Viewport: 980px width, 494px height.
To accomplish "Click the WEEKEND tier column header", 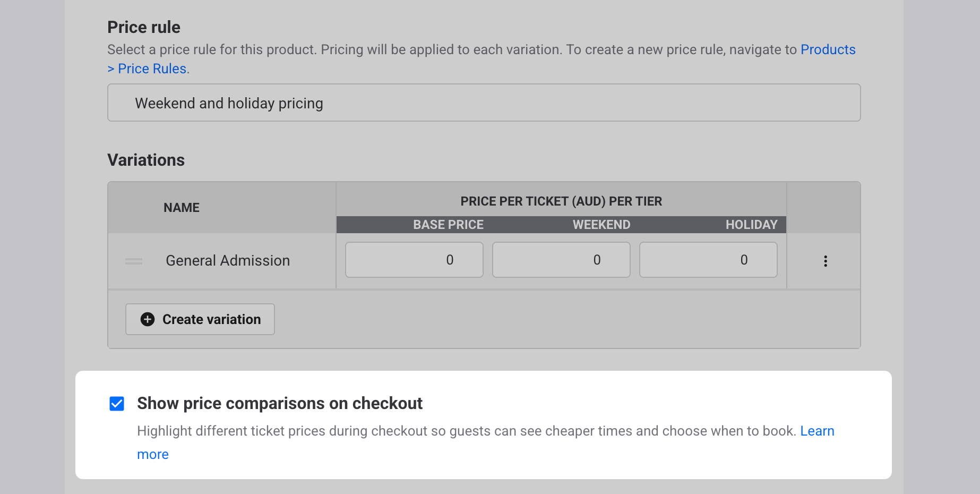I will (601, 225).
